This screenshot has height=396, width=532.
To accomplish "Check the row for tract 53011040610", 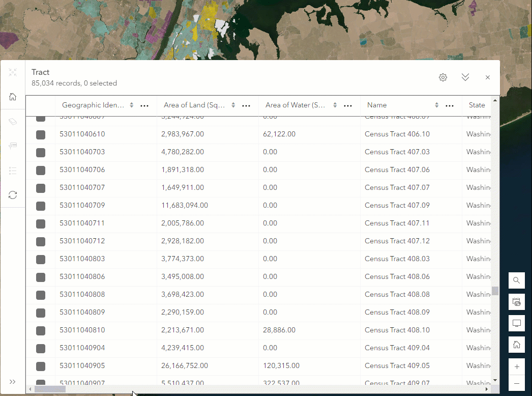I will coord(40,134).
